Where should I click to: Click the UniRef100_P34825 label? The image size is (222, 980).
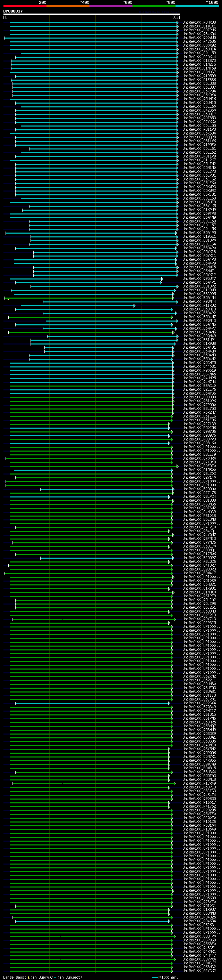(199, 917)
